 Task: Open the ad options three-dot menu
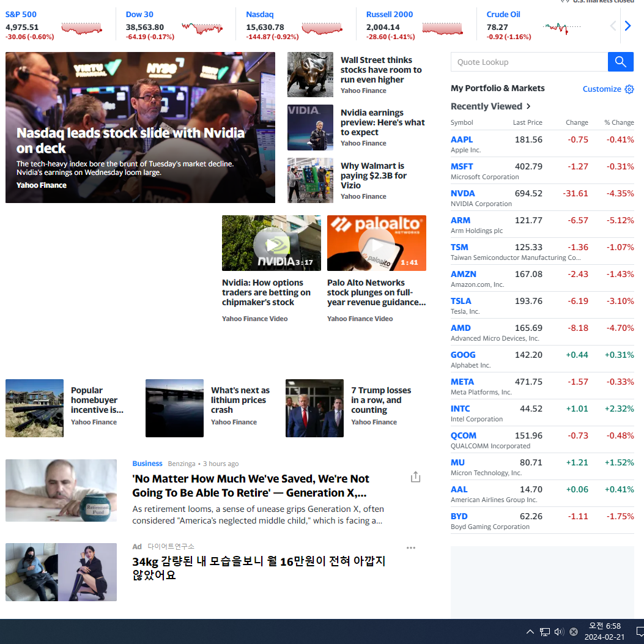(x=411, y=548)
